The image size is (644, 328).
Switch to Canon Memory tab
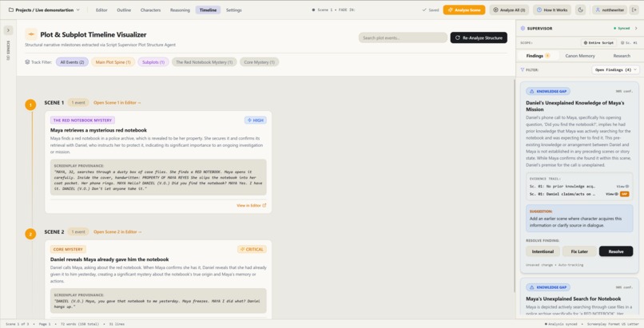click(580, 56)
